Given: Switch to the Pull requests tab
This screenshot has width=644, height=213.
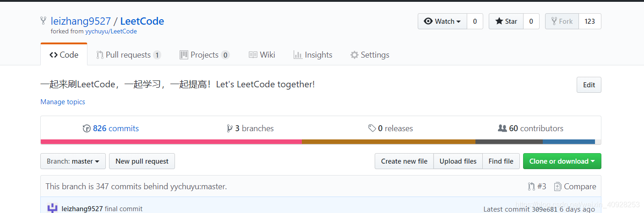Looking at the screenshot, I should click(128, 55).
